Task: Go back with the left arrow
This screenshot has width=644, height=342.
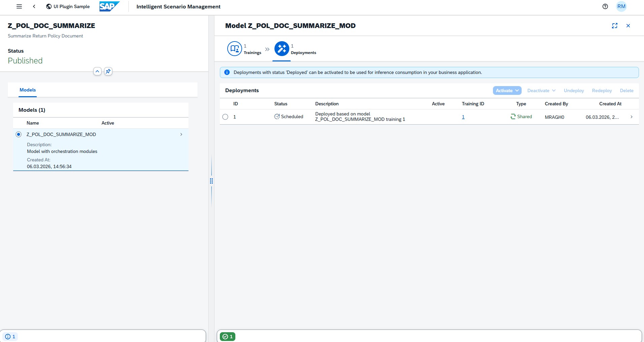Action: coord(34,6)
